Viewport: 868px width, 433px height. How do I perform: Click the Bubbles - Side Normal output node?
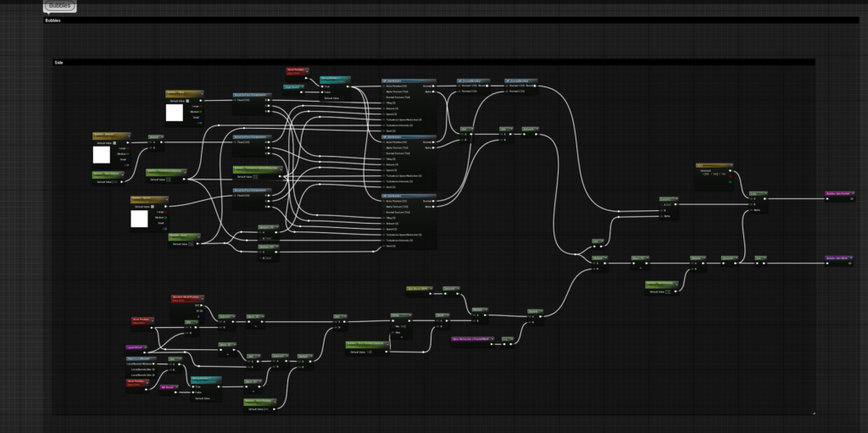837,194
